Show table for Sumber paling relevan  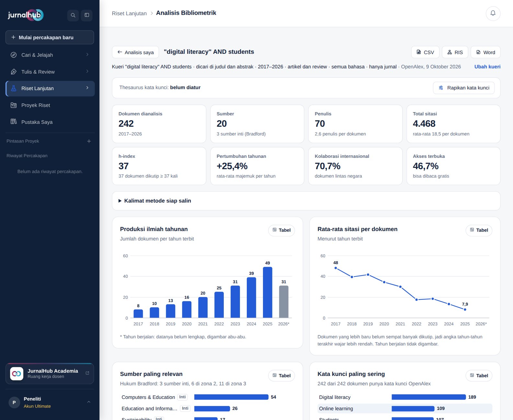[281, 376]
